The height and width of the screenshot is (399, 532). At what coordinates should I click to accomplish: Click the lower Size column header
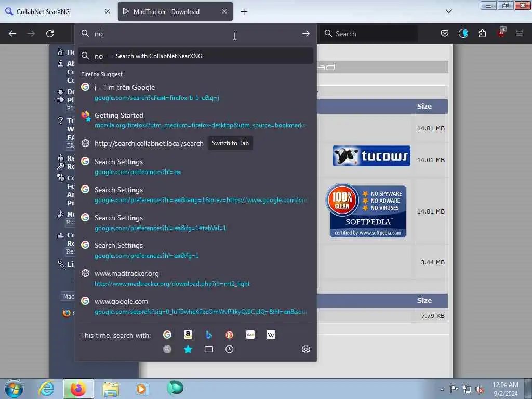click(x=424, y=300)
